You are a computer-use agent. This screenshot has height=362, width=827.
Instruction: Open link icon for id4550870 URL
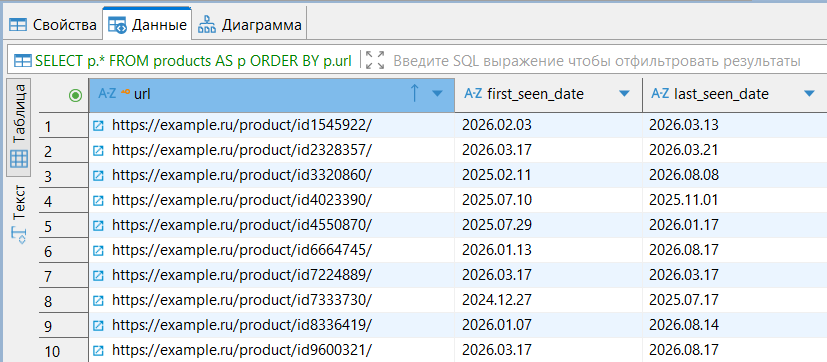[x=98, y=225]
